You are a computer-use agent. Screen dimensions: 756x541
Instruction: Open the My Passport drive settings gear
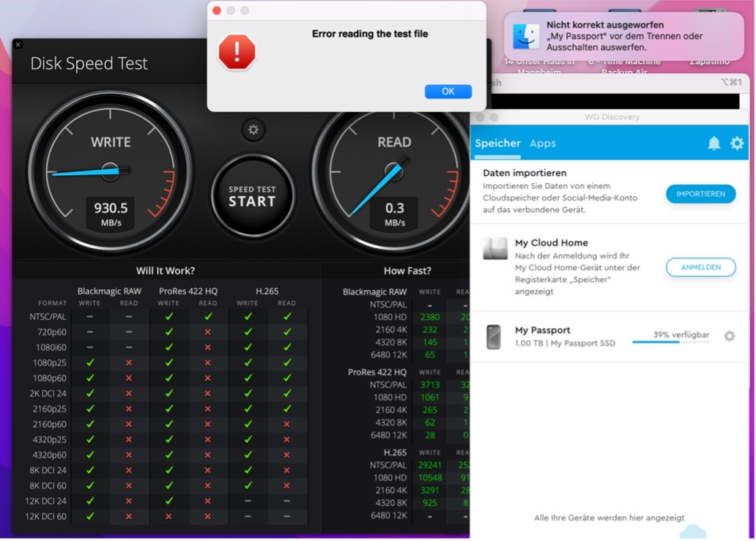pyautogui.click(x=730, y=336)
